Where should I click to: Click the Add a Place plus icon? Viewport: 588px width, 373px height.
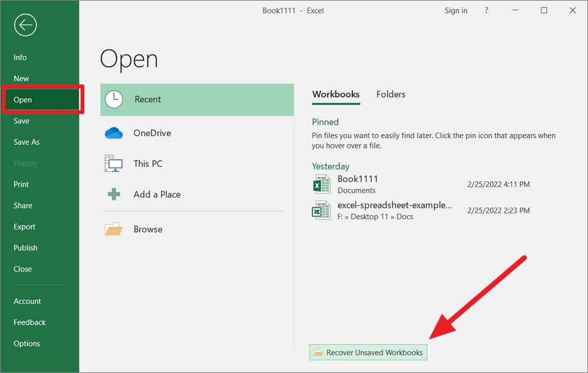pyautogui.click(x=113, y=195)
